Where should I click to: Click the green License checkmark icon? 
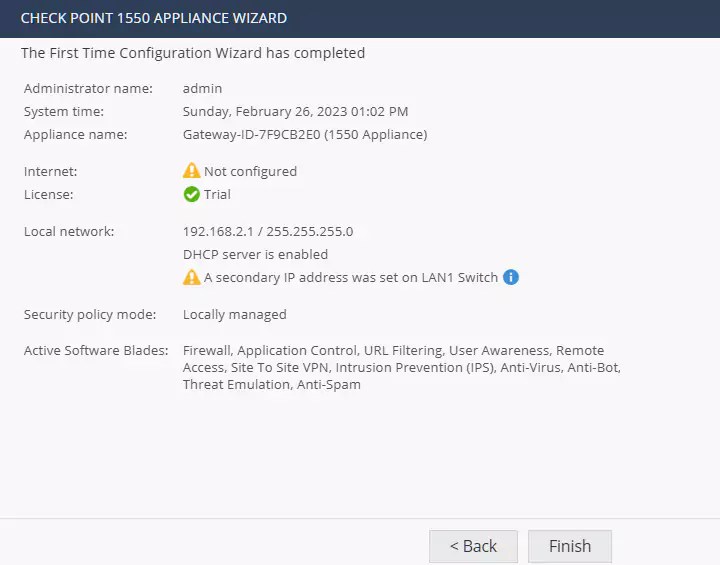tap(191, 194)
